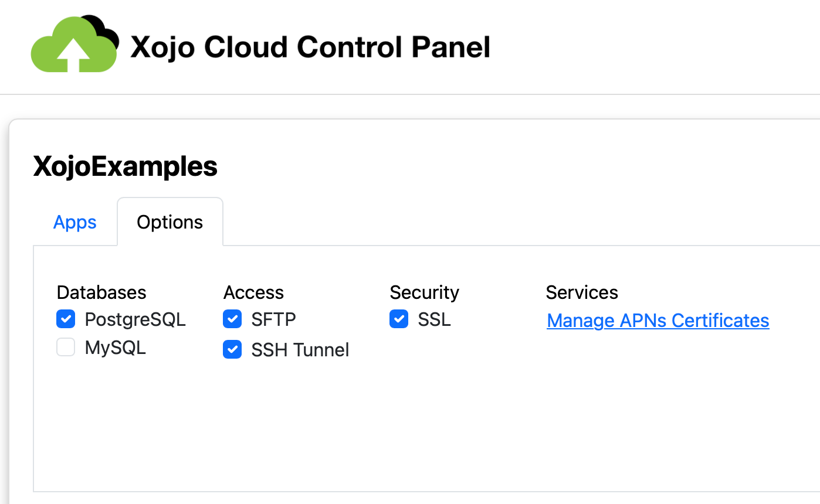Click the Access section header
The width and height of the screenshot is (820, 504).
(253, 292)
